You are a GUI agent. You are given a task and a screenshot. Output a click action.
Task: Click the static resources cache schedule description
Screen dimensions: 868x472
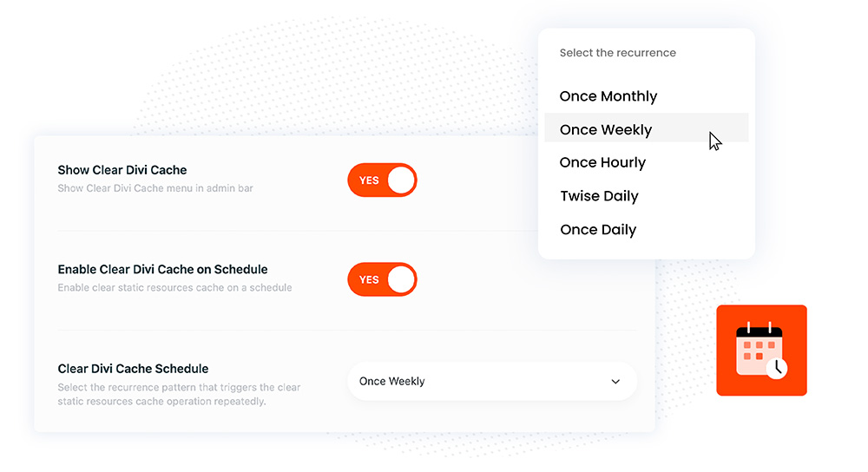point(175,288)
